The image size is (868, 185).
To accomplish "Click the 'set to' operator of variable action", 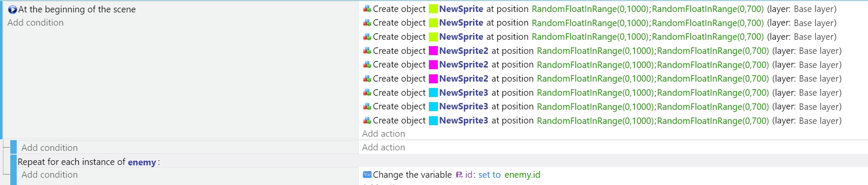I will tap(489, 175).
